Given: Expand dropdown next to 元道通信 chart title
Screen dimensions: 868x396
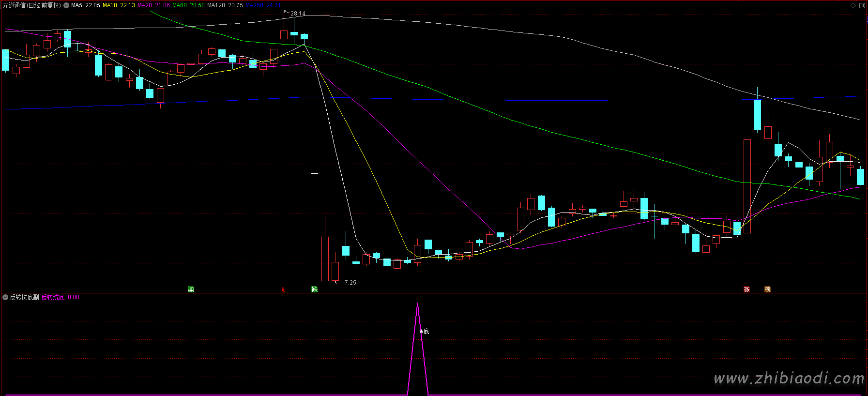Looking at the screenshot, I should pyautogui.click(x=66, y=5).
